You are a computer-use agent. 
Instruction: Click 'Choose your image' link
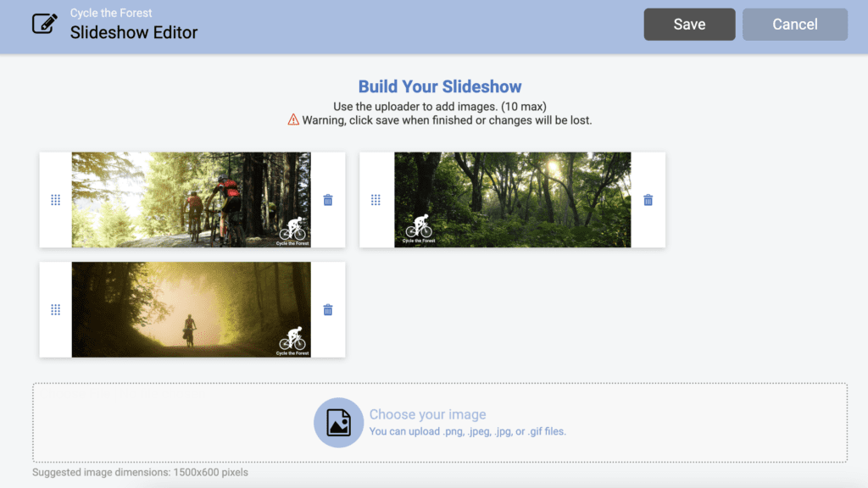click(x=427, y=414)
